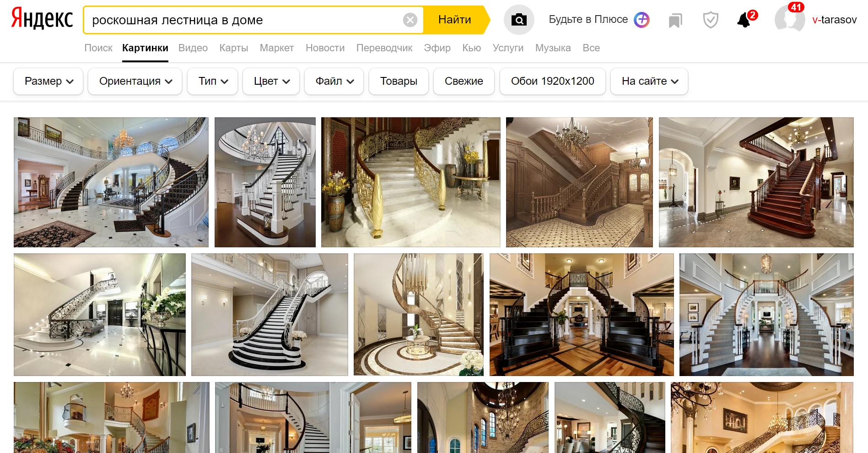Click the camera image search icon
Image resolution: width=868 pixels, height=453 pixels.
tap(519, 20)
